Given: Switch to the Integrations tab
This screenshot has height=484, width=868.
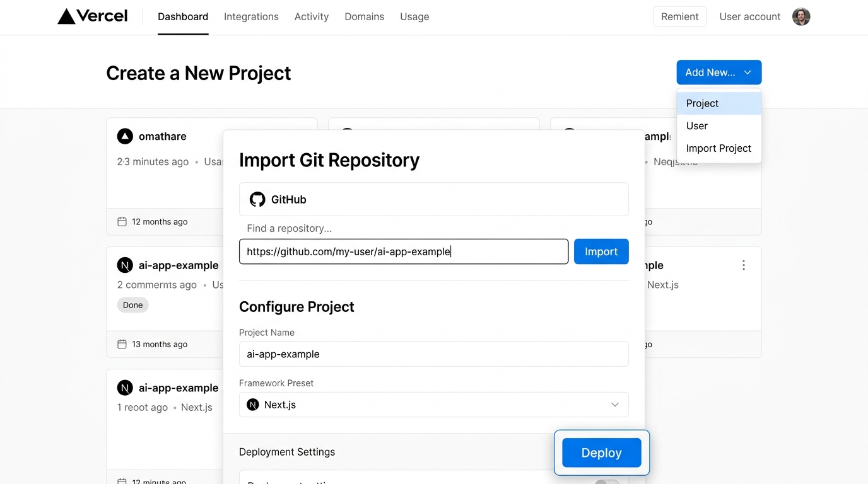Looking at the screenshot, I should point(251,17).
